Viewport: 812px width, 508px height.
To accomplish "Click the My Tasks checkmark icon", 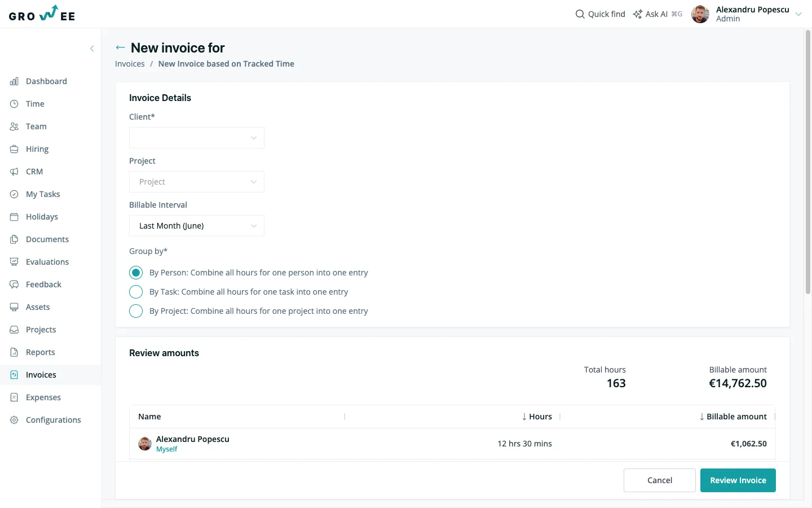I will pos(14,194).
